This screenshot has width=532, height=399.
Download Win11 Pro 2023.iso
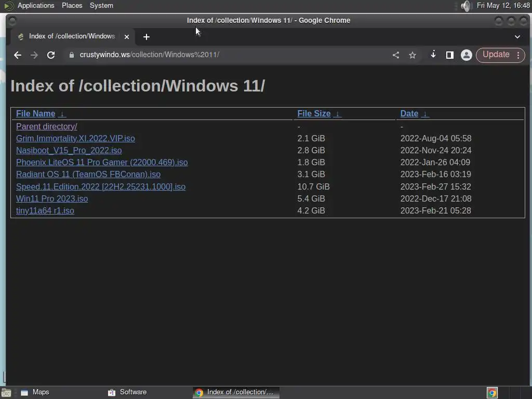[52, 198]
